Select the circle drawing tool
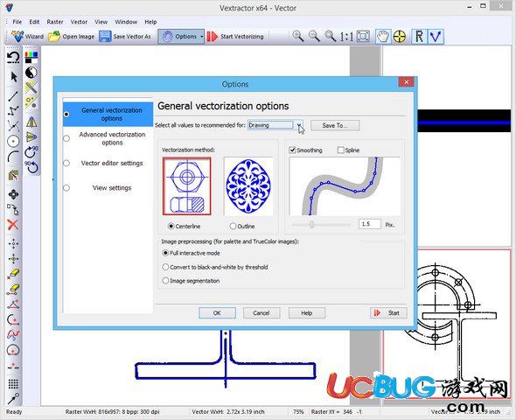The image size is (516, 420). 13,142
